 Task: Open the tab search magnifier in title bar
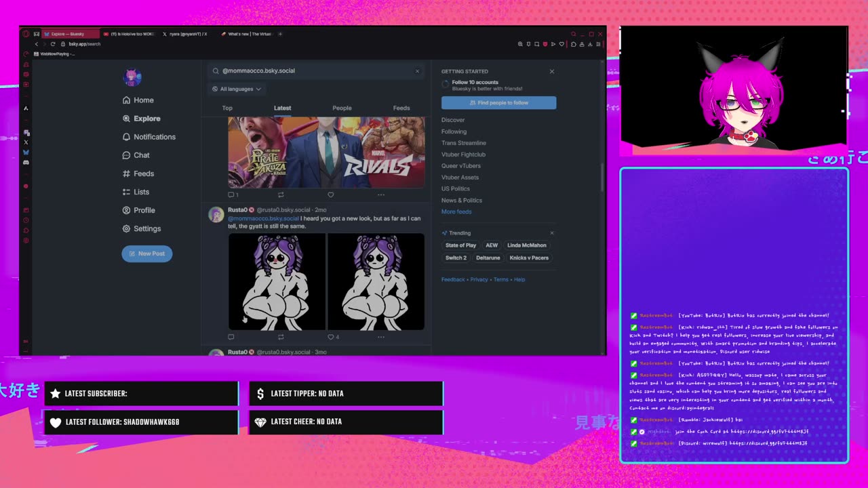coord(573,34)
